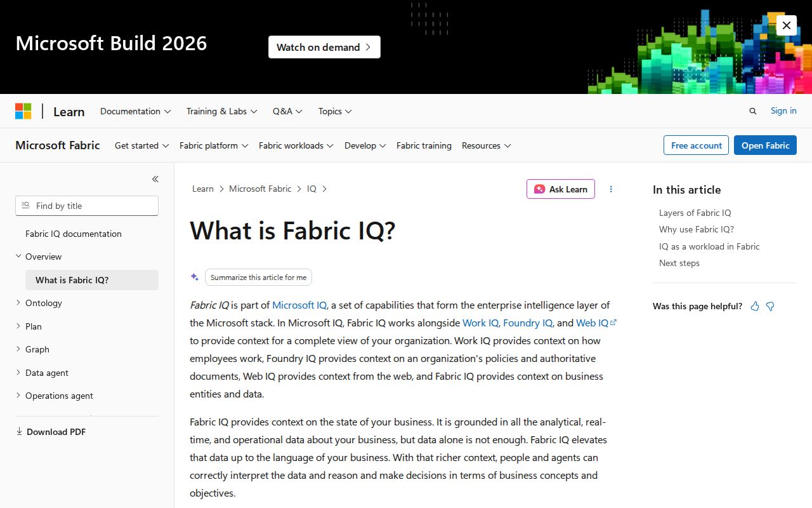812x508 pixels.
Task: Jump to IQ as a workload in Fabric
Action: [x=709, y=246]
